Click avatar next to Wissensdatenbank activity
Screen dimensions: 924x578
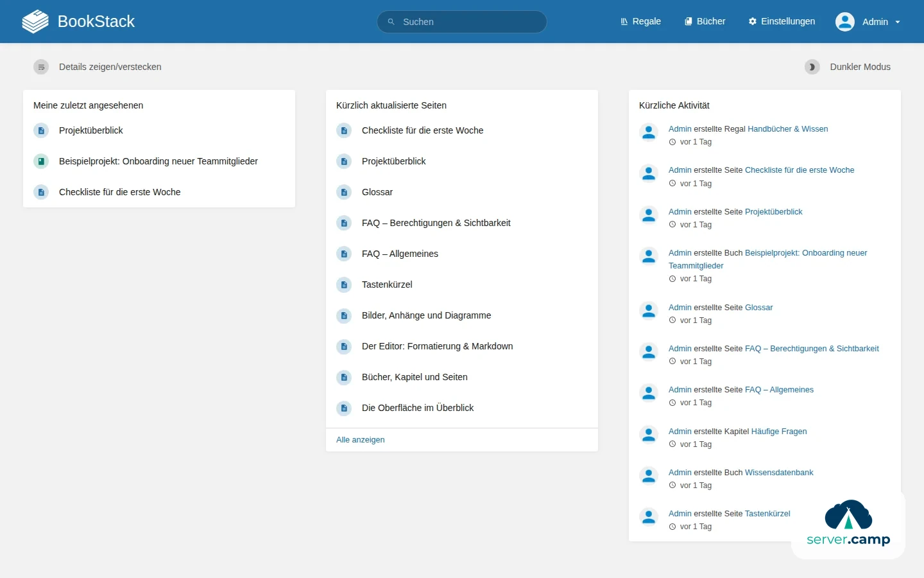click(x=649, y=476)
